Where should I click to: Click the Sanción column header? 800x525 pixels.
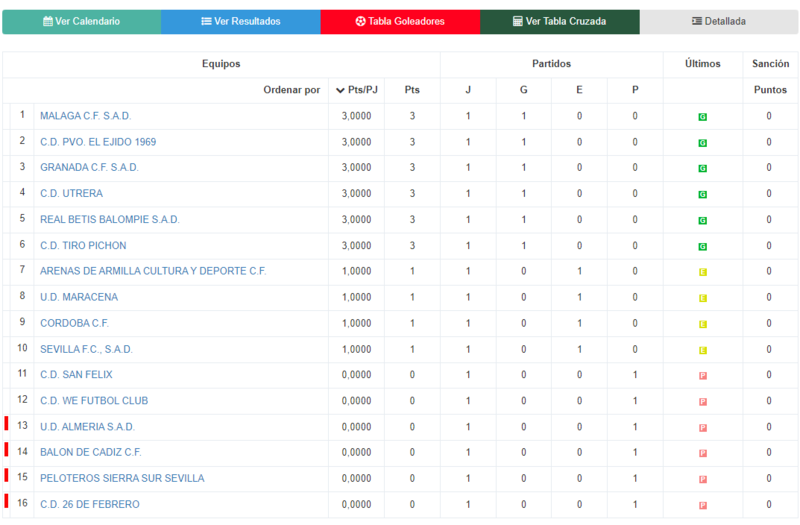(770, 64)
